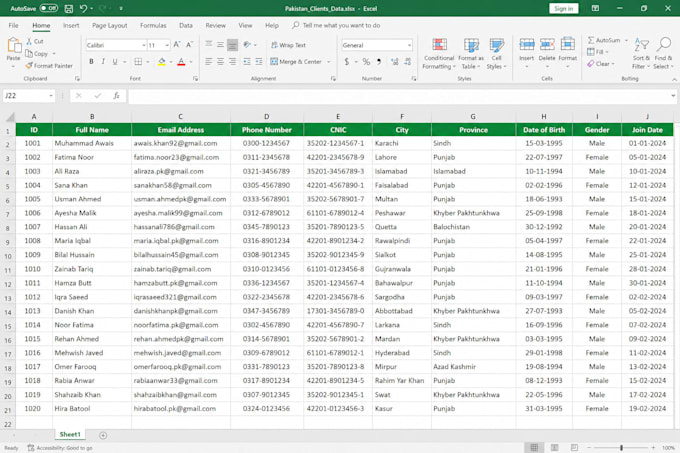Click the Increase Font Size icon
The height and width of the screenshot is (453, 680).
coord(177,45)
